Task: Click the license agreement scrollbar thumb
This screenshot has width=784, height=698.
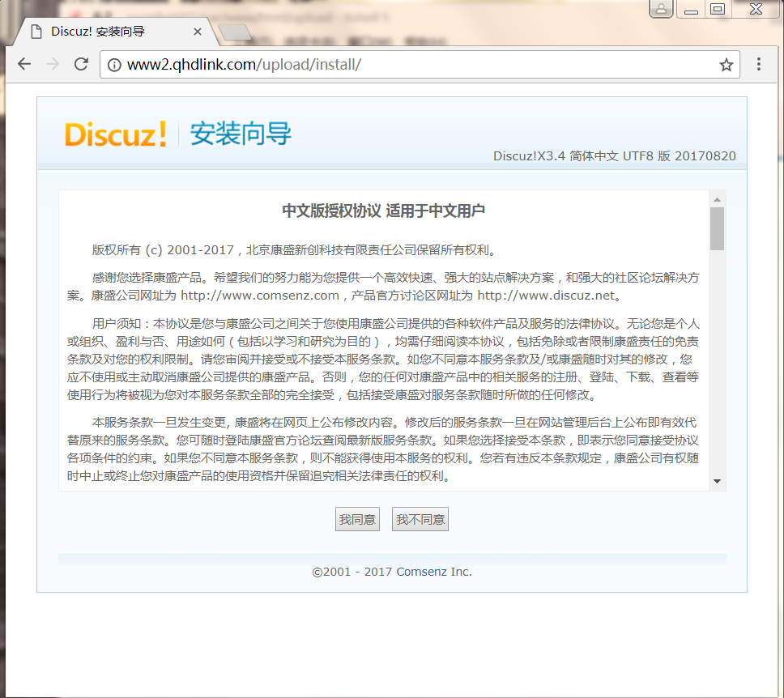Action: [x=717, y=228]
